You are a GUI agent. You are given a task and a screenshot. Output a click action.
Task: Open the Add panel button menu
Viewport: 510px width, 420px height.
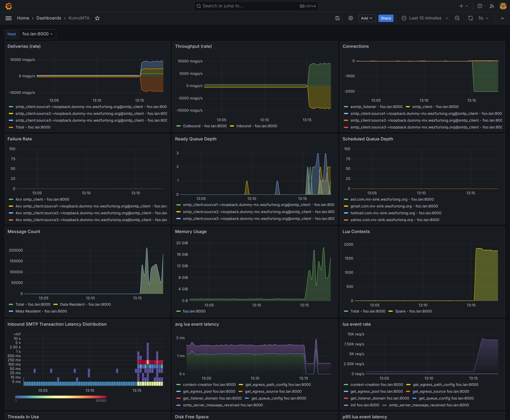pyautogui.click(x=367, y=18)
